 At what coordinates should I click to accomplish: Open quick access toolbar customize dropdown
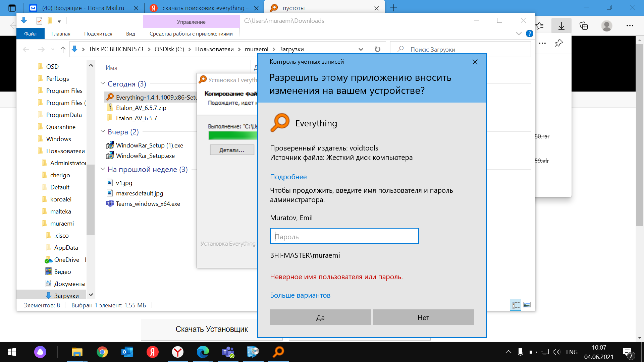click(x=59, y=21)
